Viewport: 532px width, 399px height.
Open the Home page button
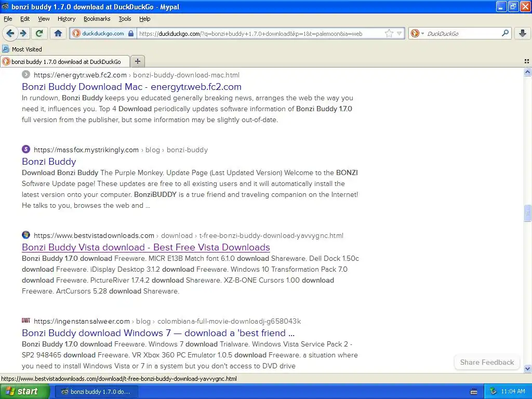(x=58, y=33)
